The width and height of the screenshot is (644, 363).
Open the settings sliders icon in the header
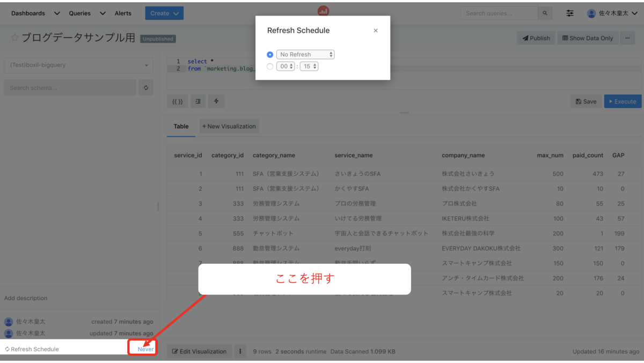570,12
